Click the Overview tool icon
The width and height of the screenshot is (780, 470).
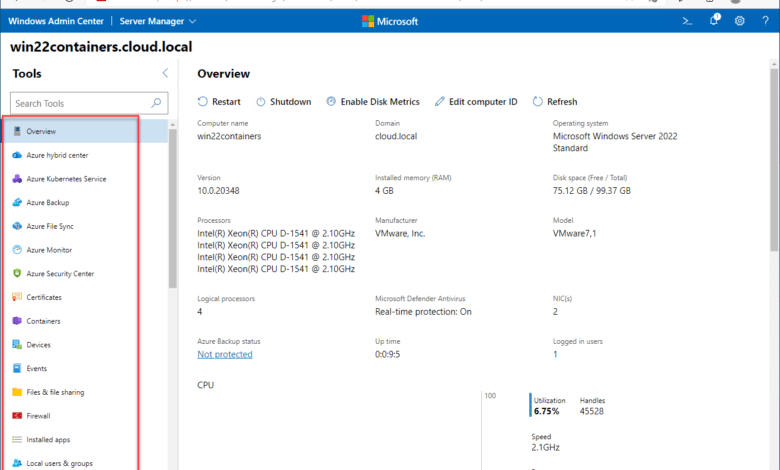[17, 131]
